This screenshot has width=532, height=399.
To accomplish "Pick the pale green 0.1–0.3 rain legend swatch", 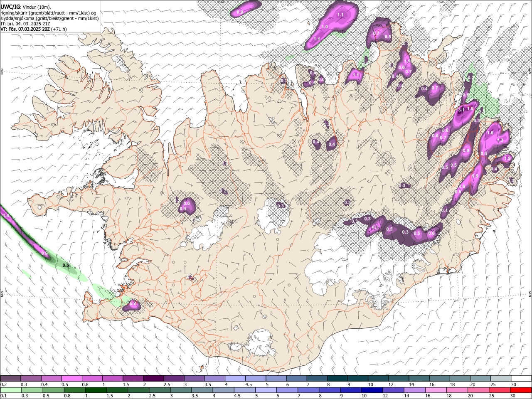I will tap(10, 390).
